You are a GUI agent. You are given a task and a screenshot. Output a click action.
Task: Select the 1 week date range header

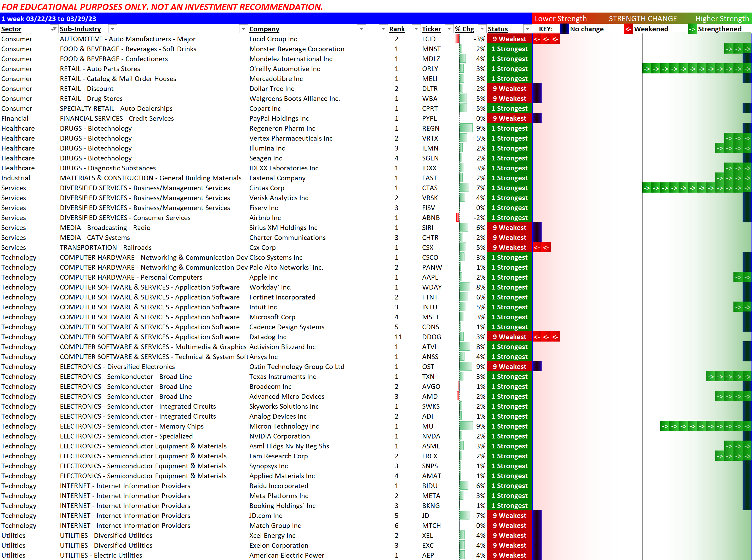(49, 19)
